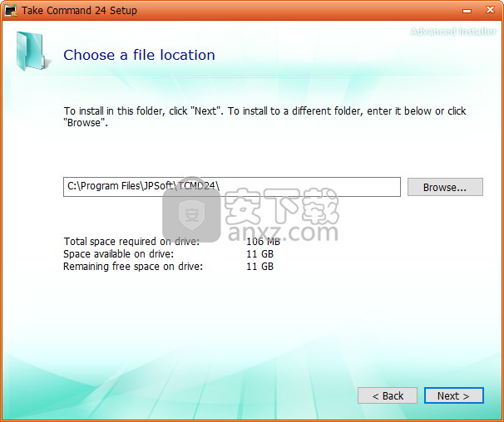Click the 11 GB value beside "Remaining free space"

point(259,267)
